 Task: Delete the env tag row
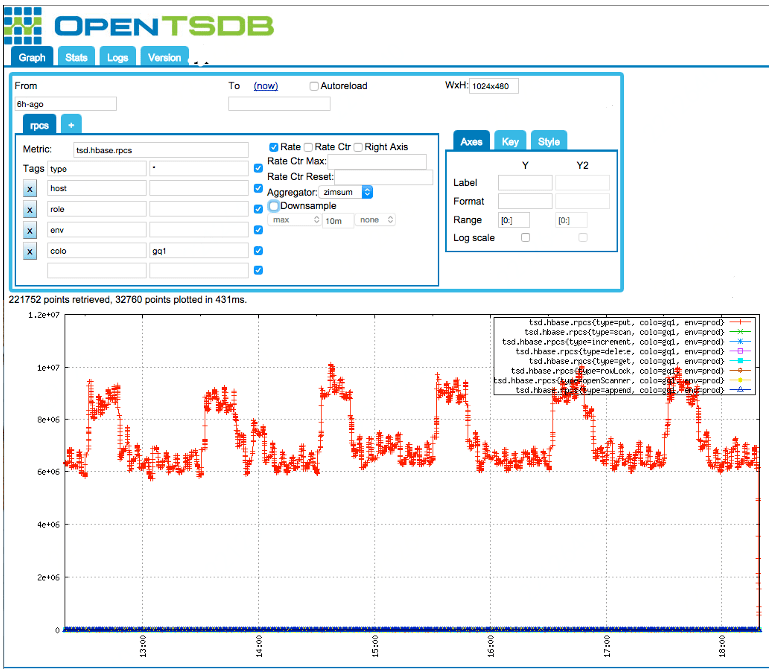click(x=30, y=230)
